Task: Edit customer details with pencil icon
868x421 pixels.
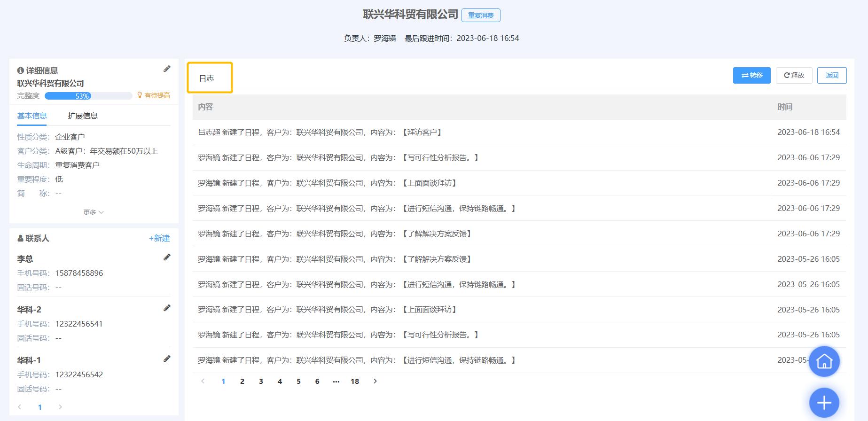Action: point(167,69)
